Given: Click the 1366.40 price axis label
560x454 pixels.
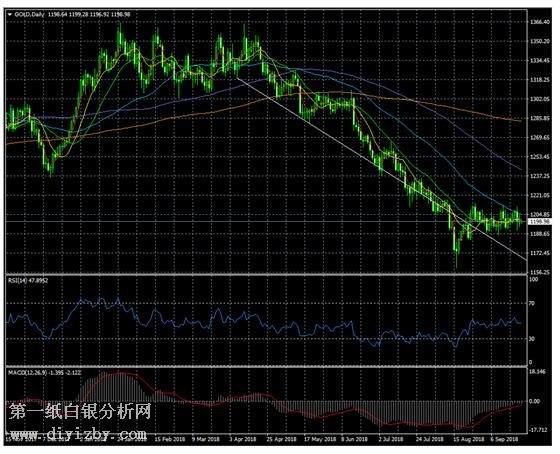Looking at the screenshot, I should click(x=540, y=22).
